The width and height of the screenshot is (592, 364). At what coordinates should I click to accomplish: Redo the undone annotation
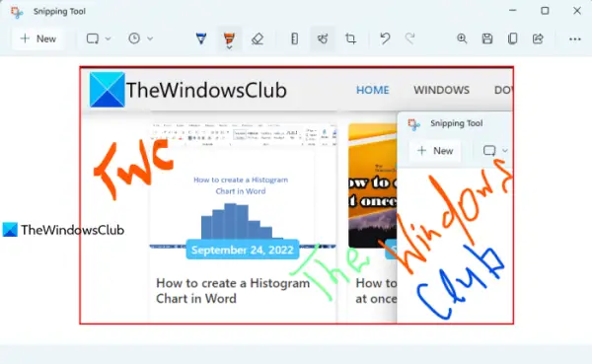(410, 38)
